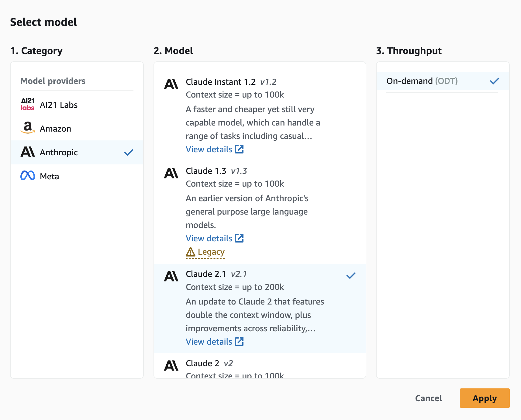This screenshot has width=521, height=420.
Task: Select Claude 2 v2 model
Action: (260, 366)
